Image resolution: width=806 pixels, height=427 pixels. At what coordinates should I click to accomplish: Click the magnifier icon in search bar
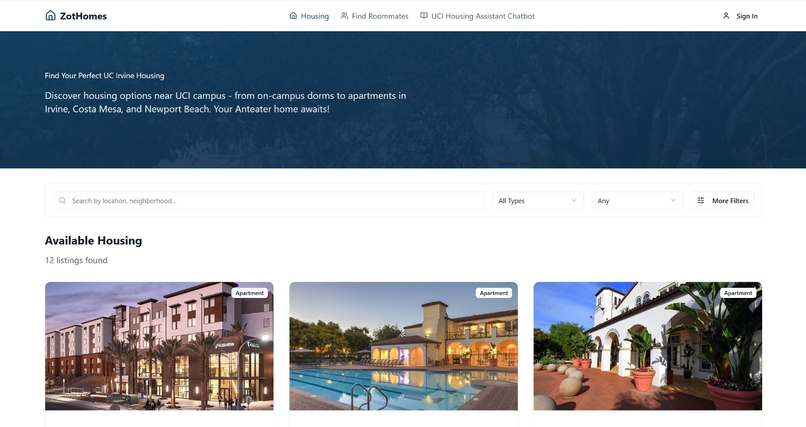[x=62, y=200]
